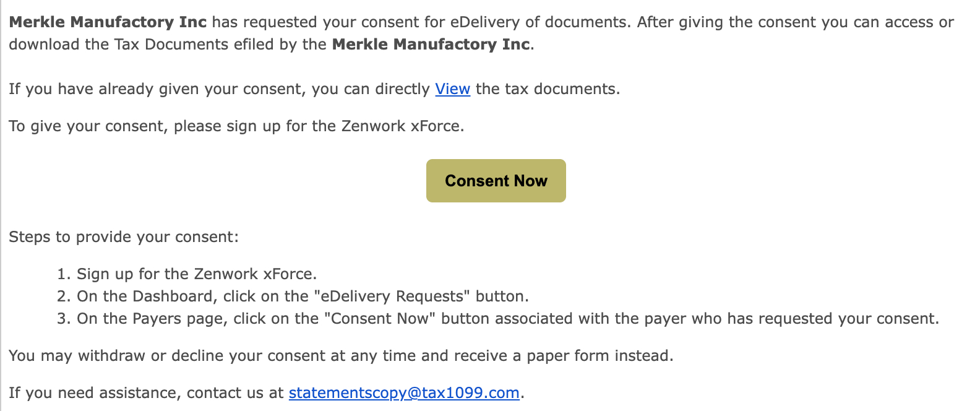Click bold "Merkle Manufactory Inc" ending first paragraph
The image size is (980, 411).
[431, 45]
